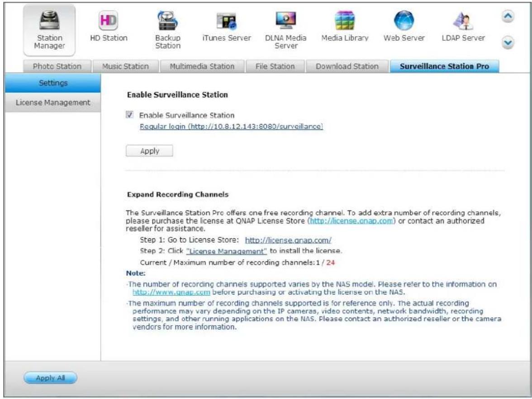Open the license.qnap.com link in the paragraph

351,221
